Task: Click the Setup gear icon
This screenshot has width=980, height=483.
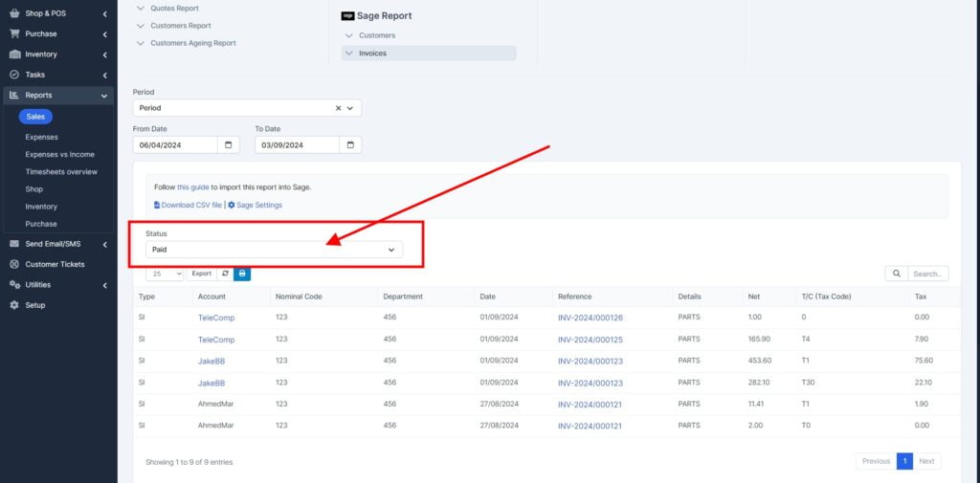Action: click(14, 305)
